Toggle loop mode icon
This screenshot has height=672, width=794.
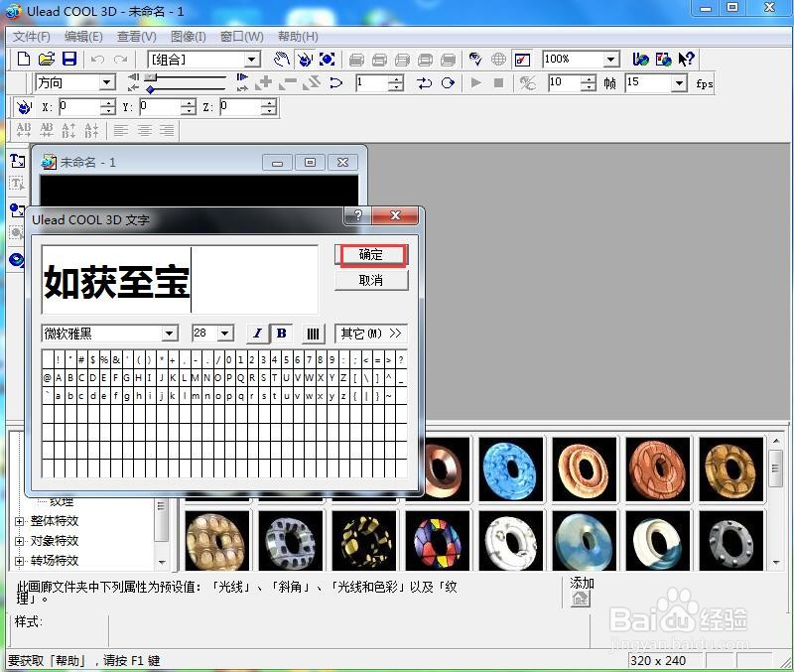(x=448, y=82)
